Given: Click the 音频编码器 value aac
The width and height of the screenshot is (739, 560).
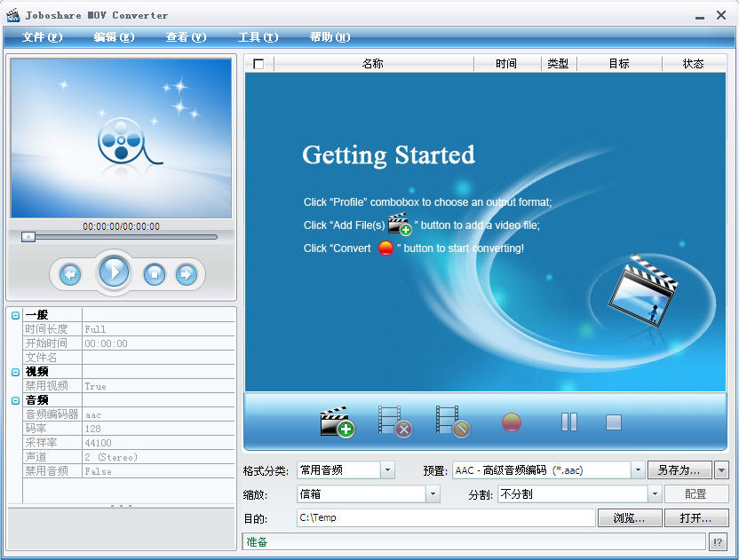Looking at the screenshot, I should click(x=158, y=414).
